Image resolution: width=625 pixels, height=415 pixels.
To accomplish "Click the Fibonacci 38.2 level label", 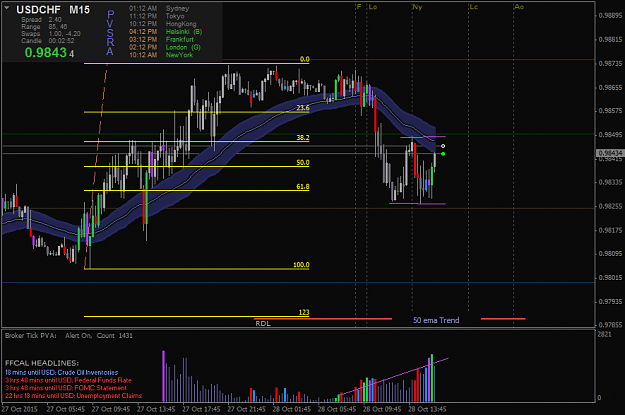I will pyautogui.click(x=303, y=138).
